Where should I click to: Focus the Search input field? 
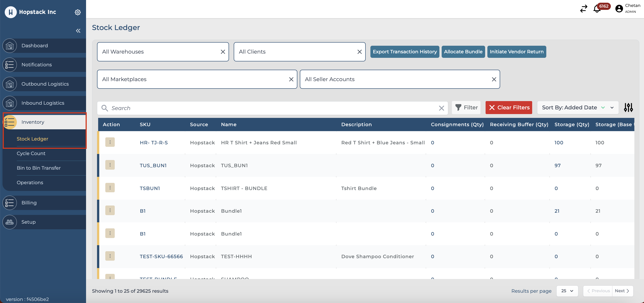pos(272,108)
